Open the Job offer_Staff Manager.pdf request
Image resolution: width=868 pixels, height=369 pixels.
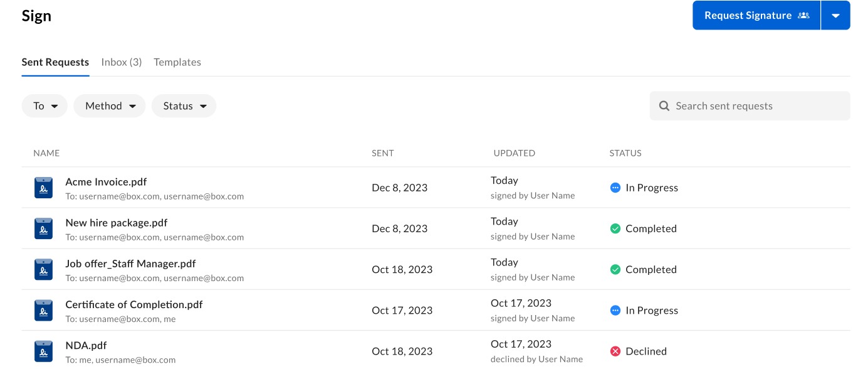(x=130, y=264)
